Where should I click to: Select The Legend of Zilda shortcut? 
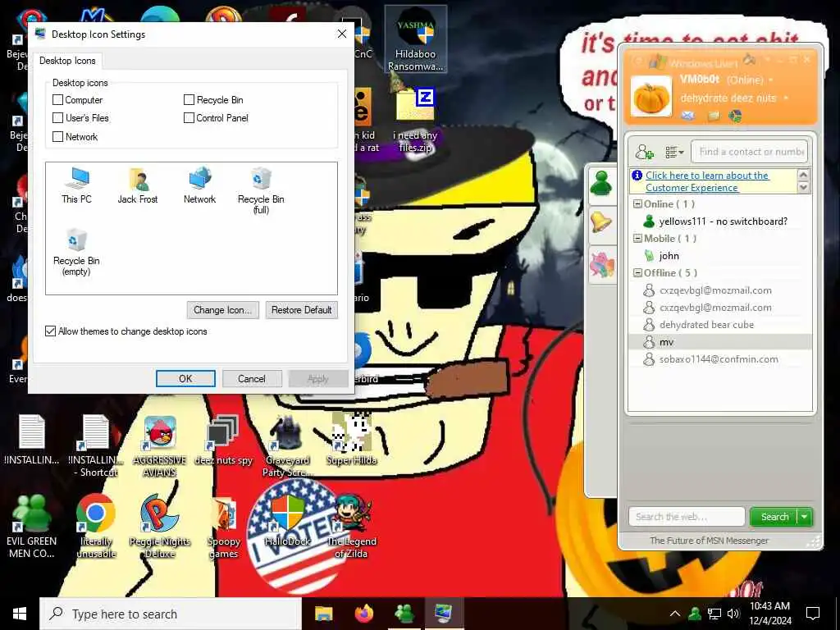pyautogui.click(x=351, y=527)
